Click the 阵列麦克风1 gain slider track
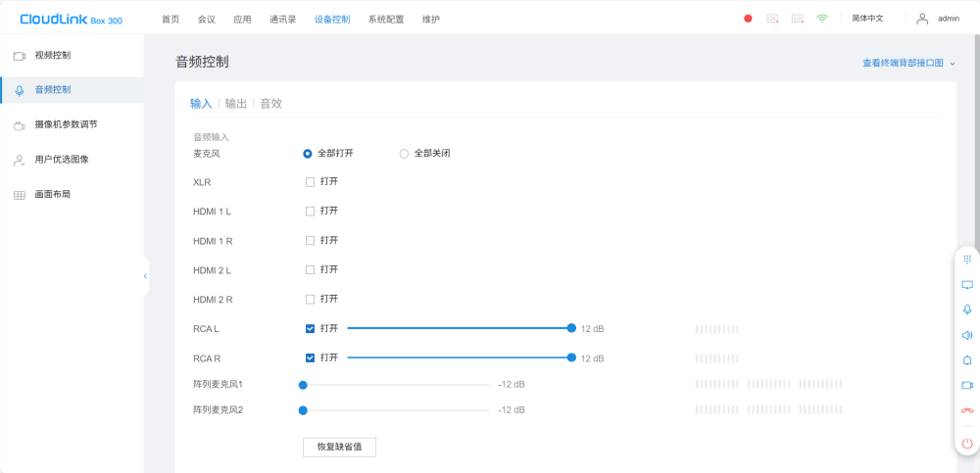 click(396, 385)
